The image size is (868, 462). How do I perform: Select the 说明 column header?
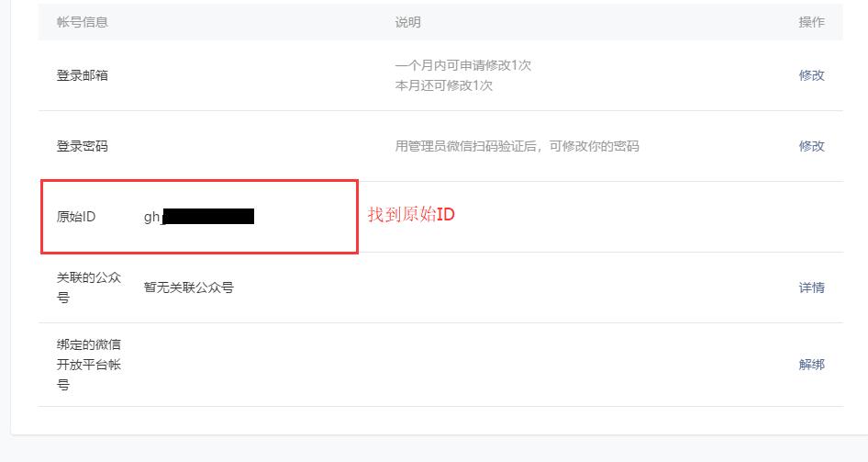(408, 22)
